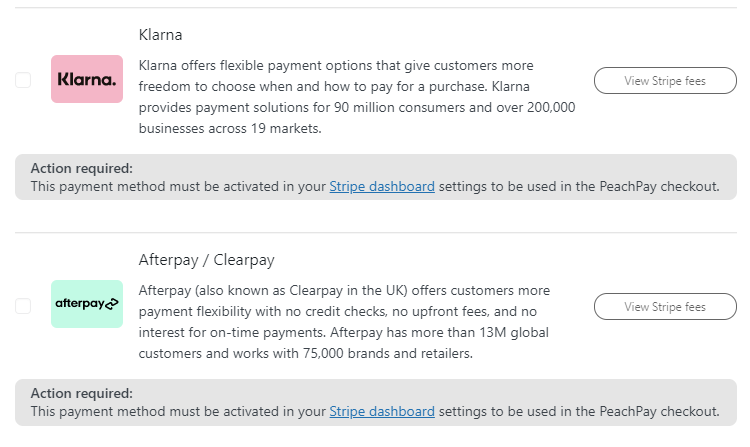Click the Klarna description paragraph
The image size is (750, 447).
(x=357, y=97)
